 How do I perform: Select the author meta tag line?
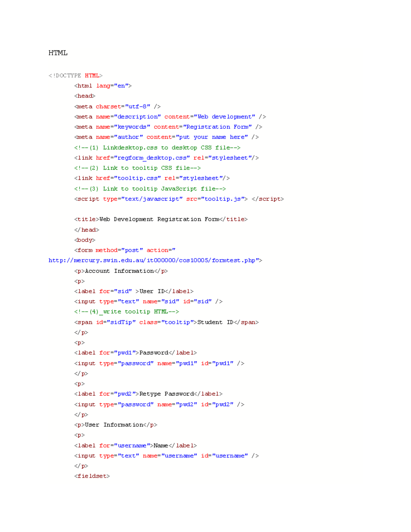[x=166, y=137]
